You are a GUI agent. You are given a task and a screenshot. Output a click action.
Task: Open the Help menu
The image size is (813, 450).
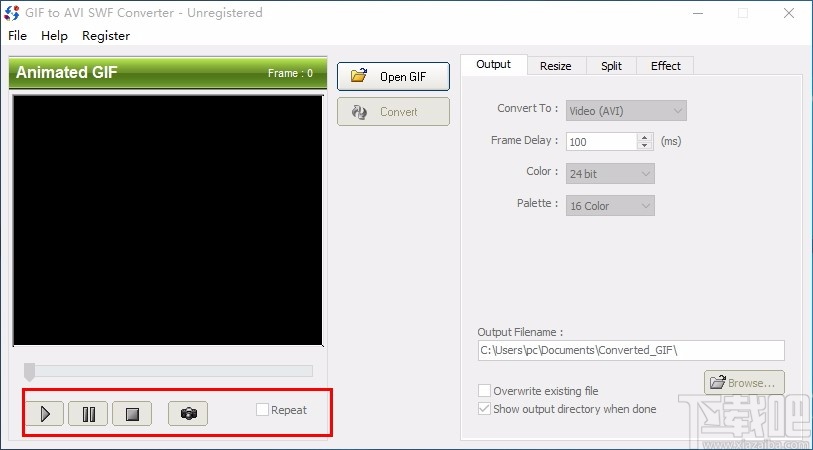54,36
